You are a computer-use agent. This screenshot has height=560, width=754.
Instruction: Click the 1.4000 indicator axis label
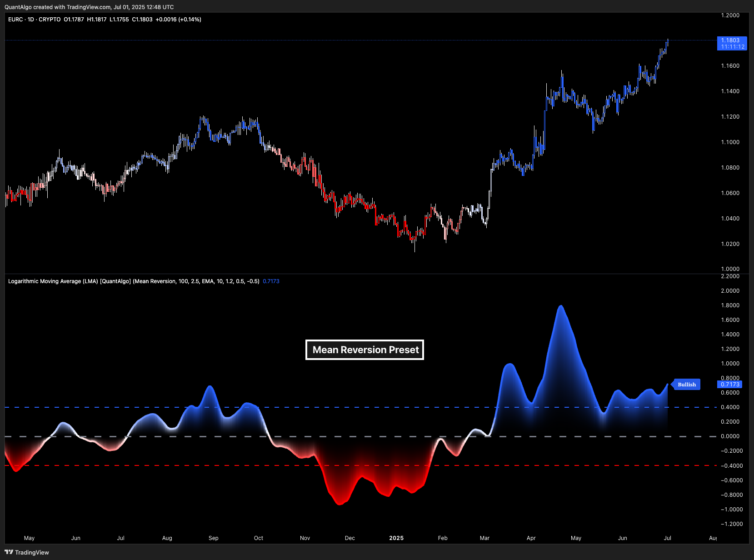[x=730, y=335]
